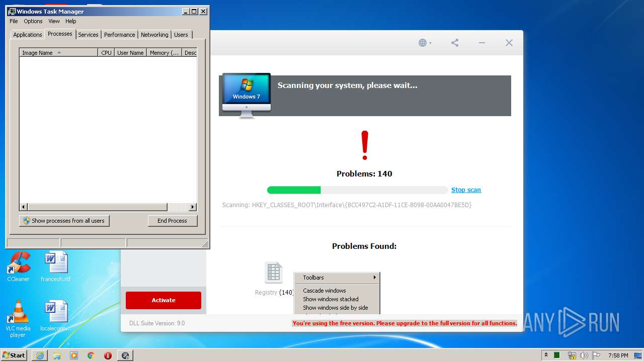This screenshot has height=362, width=644.
Task: Select the VLC media player shortcut
Action: tap(18, 319)
